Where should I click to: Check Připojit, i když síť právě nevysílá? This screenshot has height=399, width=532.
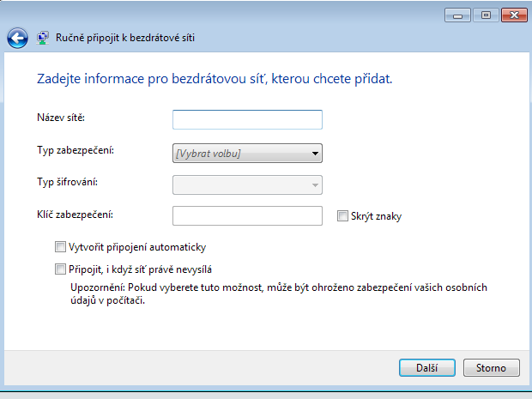60,269
